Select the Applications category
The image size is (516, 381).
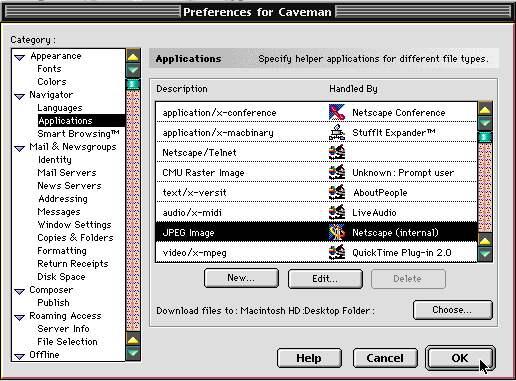pyautogui.click(x=81, y=121)
